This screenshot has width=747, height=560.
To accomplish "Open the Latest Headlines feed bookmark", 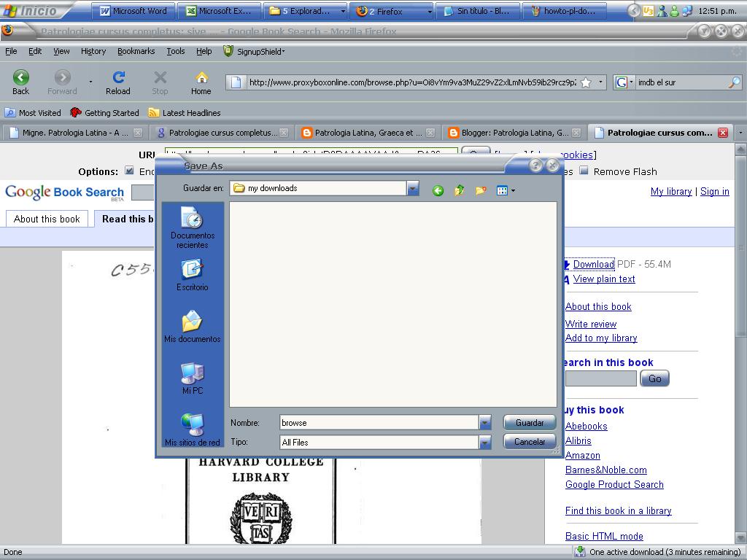I will (x=185, y=113).
